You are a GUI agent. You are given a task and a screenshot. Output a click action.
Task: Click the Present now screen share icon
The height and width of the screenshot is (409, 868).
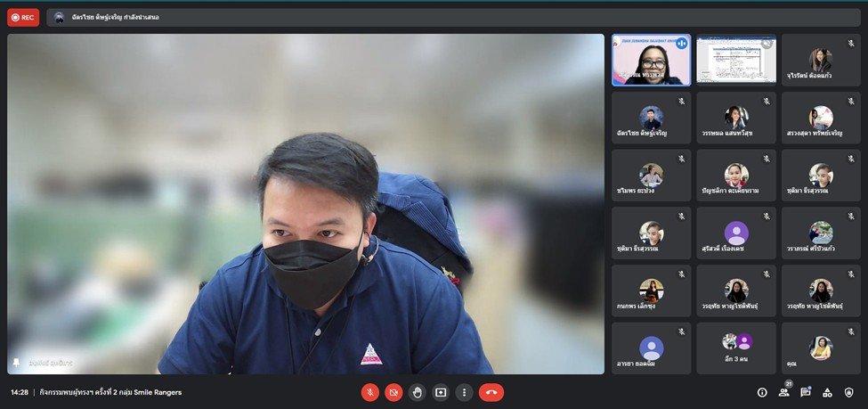(x=440, y=392)
